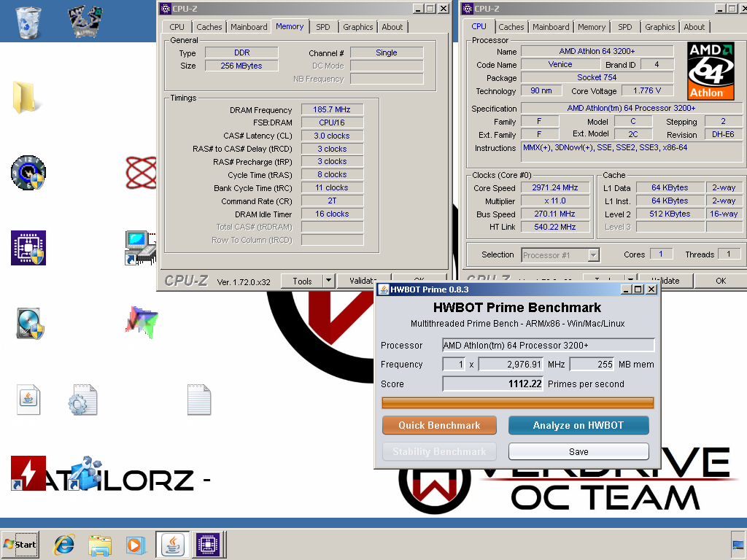
Task: Save the HWBOT Prime result
Action: click(578, 451)
